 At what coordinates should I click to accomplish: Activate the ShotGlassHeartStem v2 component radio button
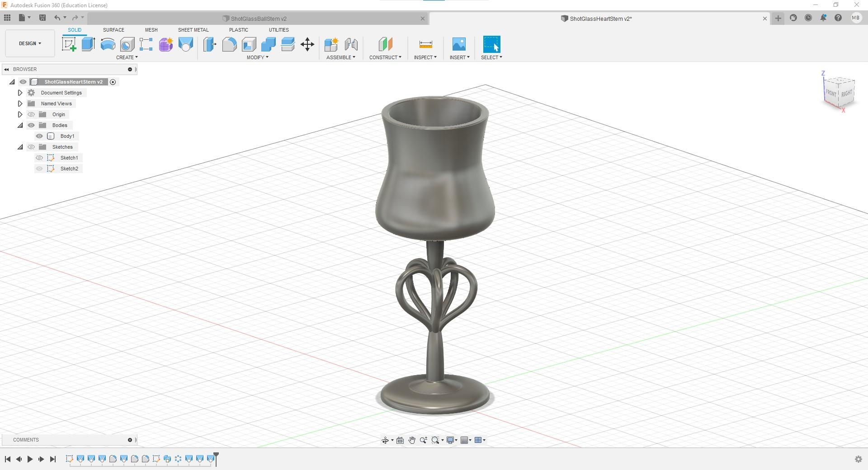113,82
